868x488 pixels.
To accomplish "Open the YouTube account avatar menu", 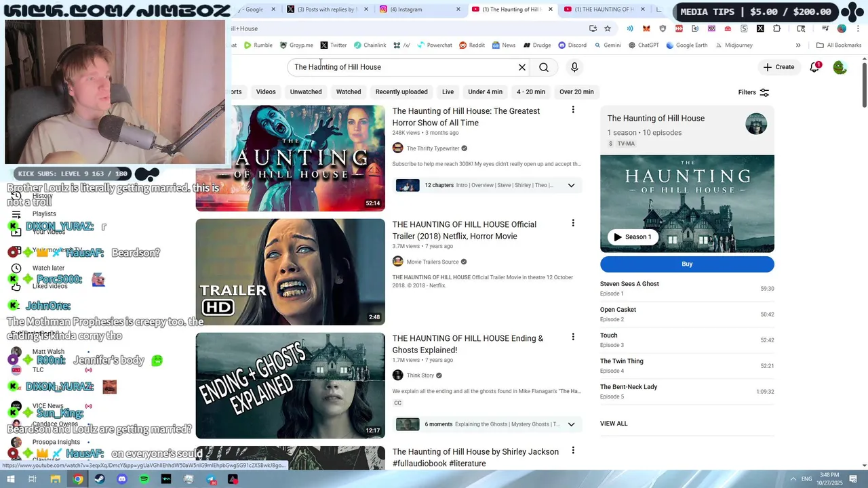I will click(840, 67).
